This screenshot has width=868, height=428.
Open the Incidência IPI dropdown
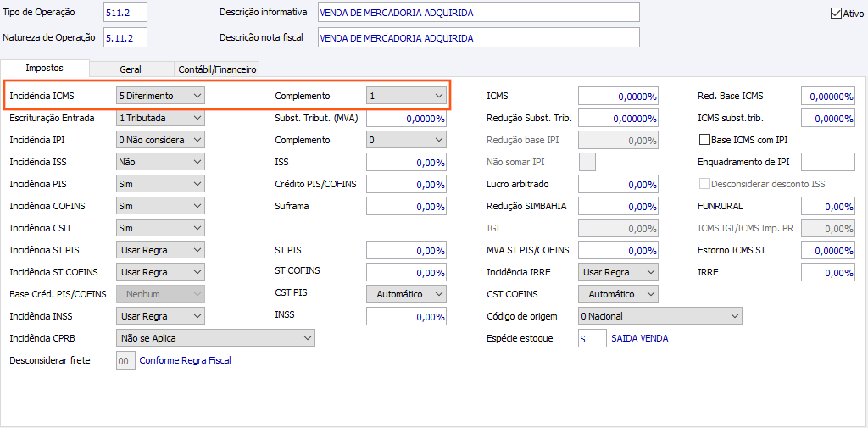coord(160,140)
